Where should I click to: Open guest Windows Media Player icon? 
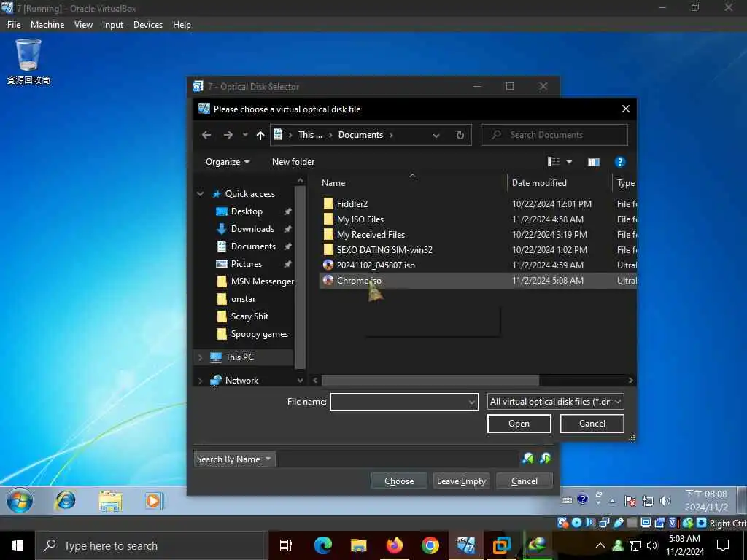(154, 501)
